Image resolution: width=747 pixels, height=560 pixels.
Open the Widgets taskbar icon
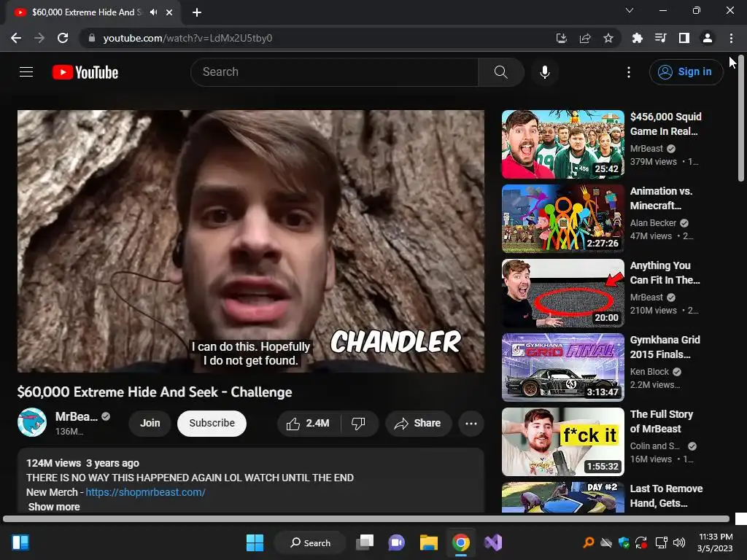[20, 542]
